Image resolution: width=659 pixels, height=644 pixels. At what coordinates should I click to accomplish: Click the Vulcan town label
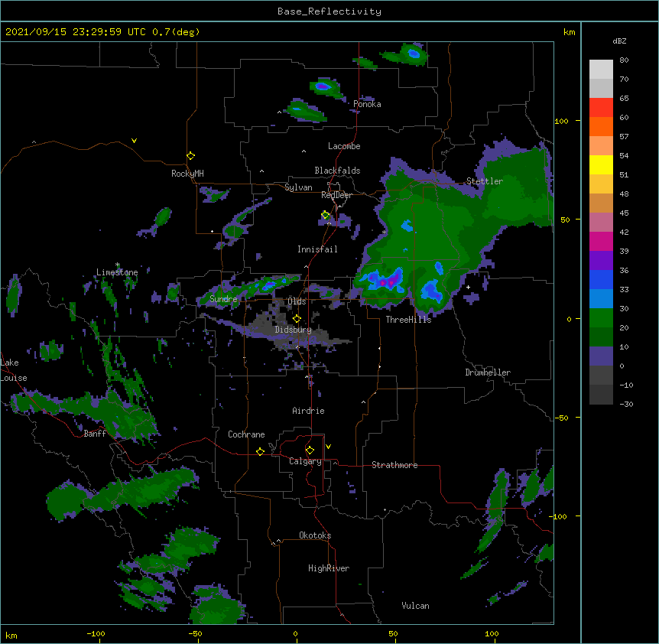415,606
